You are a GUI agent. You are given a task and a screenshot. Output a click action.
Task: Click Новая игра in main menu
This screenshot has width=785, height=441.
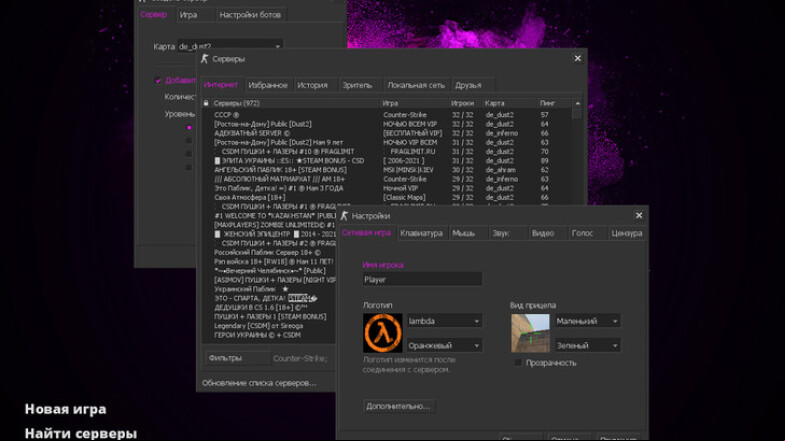pyautogui.click(x=66, y=409)
